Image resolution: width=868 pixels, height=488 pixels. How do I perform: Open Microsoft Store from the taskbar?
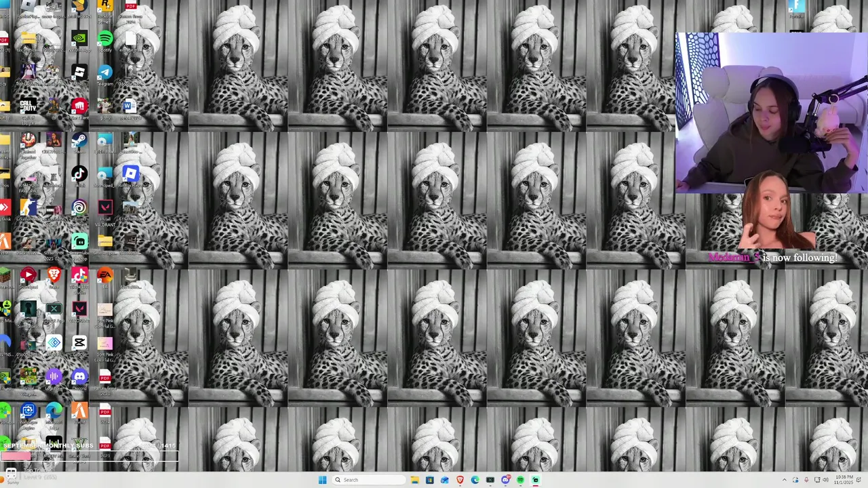point(429,480)
